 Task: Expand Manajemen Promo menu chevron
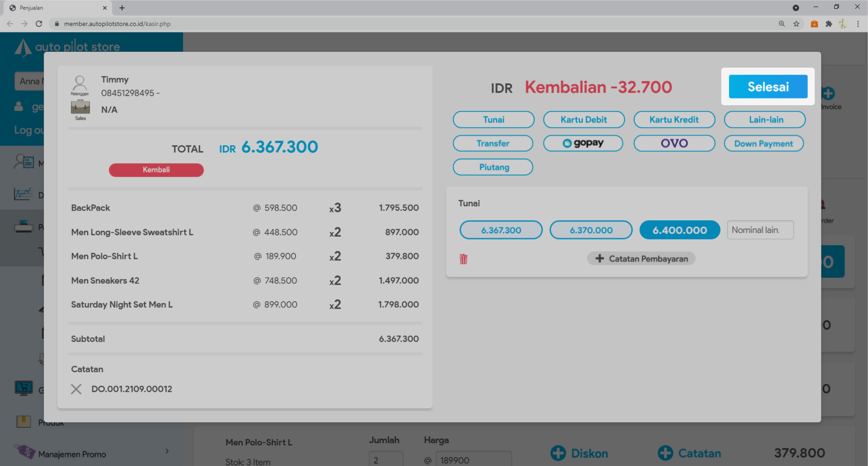click(x=167, y=451)
